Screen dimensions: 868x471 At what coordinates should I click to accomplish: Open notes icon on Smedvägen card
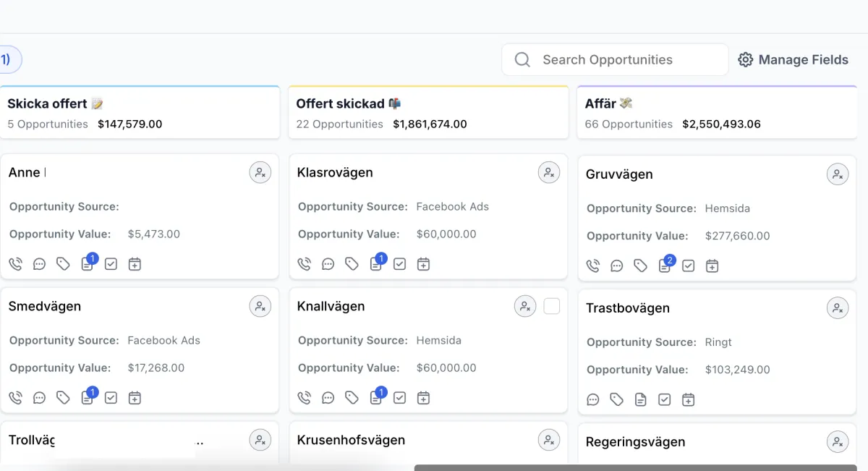point(87,398)
